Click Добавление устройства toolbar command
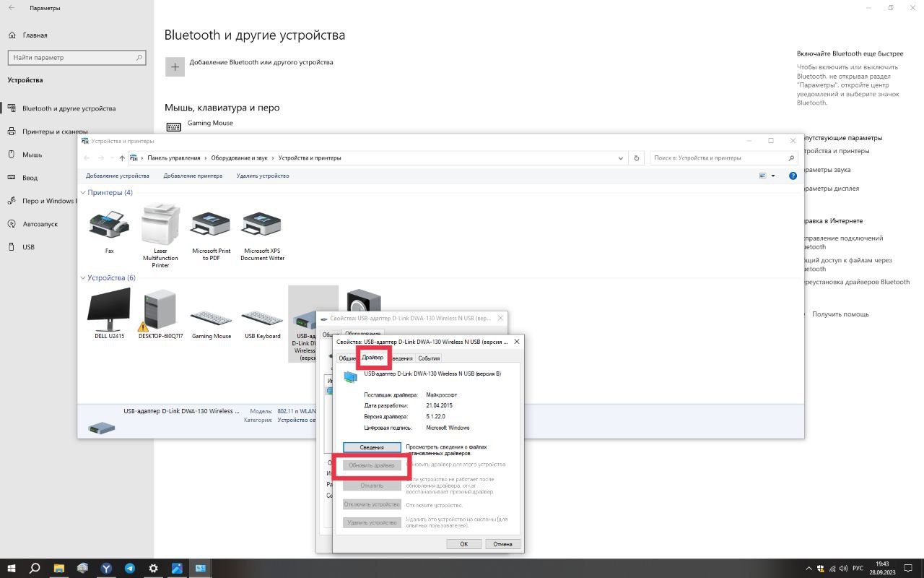The height and width of the screenshot is (578, 924). [x=118, y=176]
